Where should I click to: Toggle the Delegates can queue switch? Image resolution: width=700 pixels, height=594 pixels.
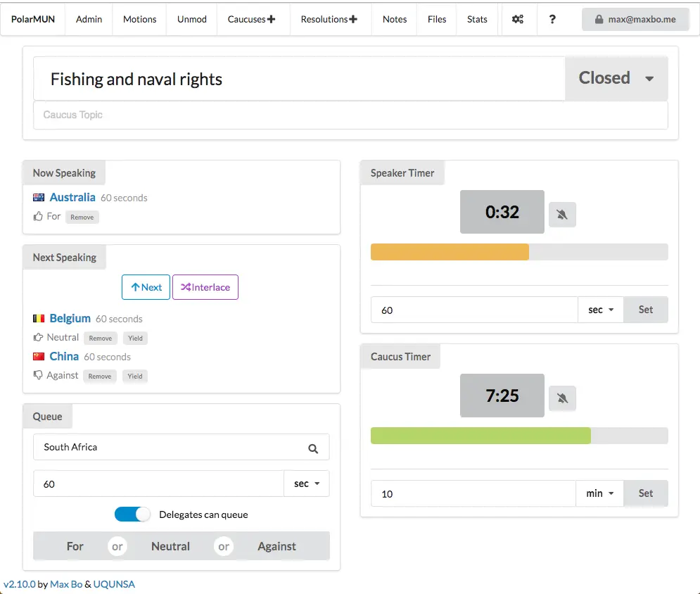(133, 514)
